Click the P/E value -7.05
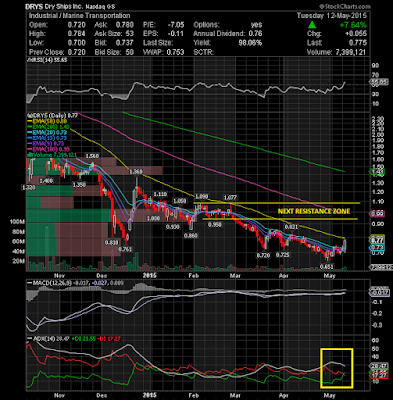 click(x=175, y=25)
